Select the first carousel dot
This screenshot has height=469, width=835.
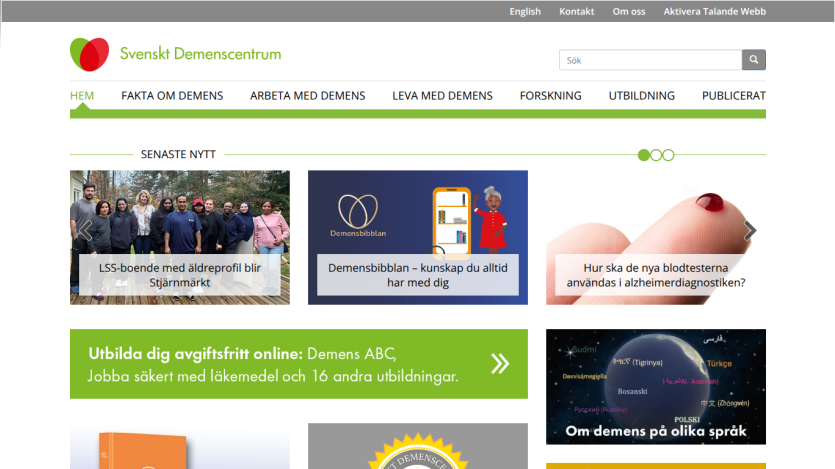[x=643, y=155]
